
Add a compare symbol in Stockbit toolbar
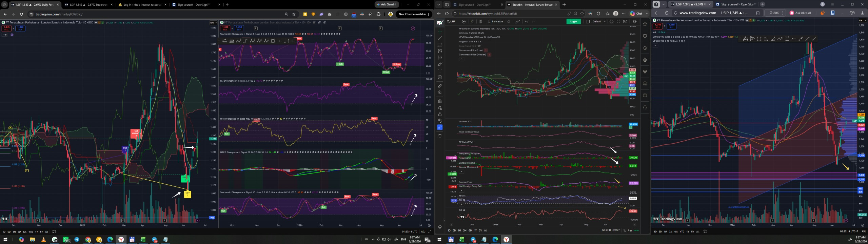[x=463, y=21]
